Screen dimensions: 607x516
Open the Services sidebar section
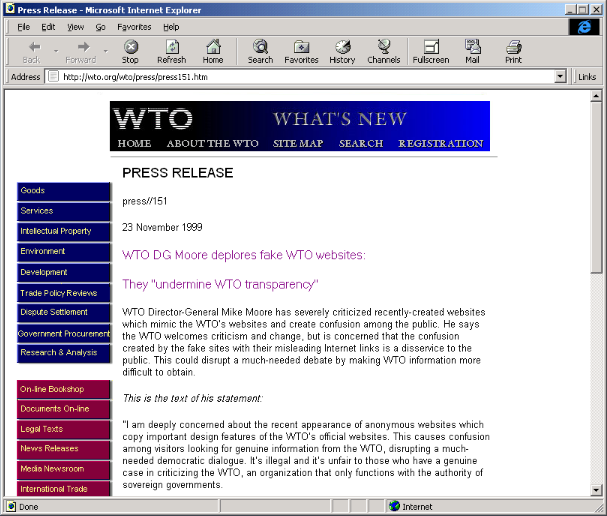pyautogui.click(x=63, y=211)
